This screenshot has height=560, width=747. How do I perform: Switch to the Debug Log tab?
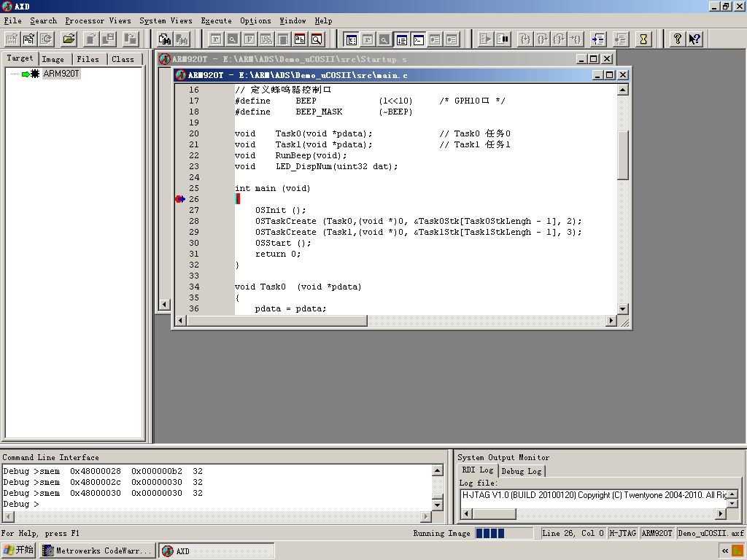click(x=522, y=471)
